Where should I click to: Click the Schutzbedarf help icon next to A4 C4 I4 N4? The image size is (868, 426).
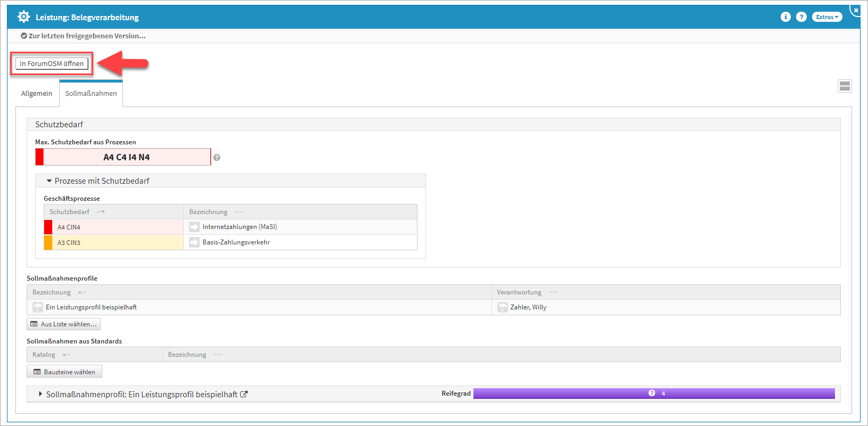(217, 158)
